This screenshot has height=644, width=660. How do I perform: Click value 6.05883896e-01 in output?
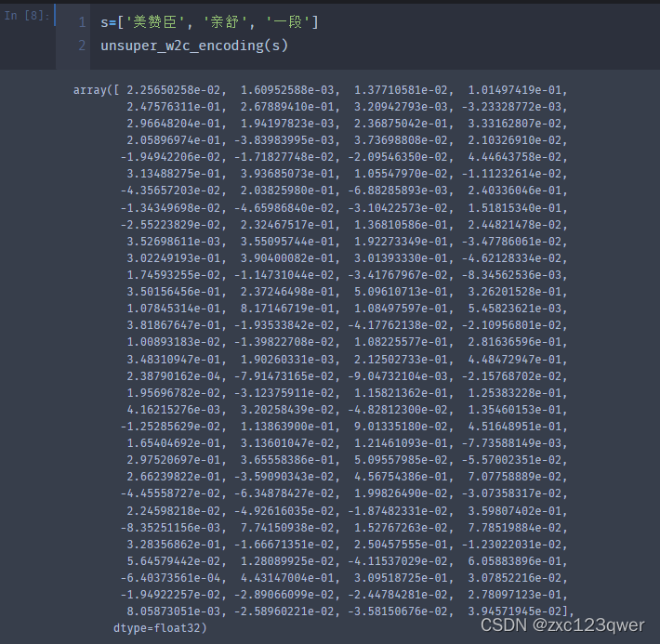[x=515, y=561]
